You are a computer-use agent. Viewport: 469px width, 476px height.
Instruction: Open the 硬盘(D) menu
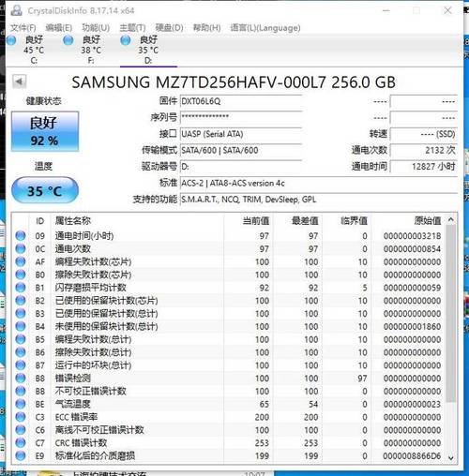pos(169,28)
